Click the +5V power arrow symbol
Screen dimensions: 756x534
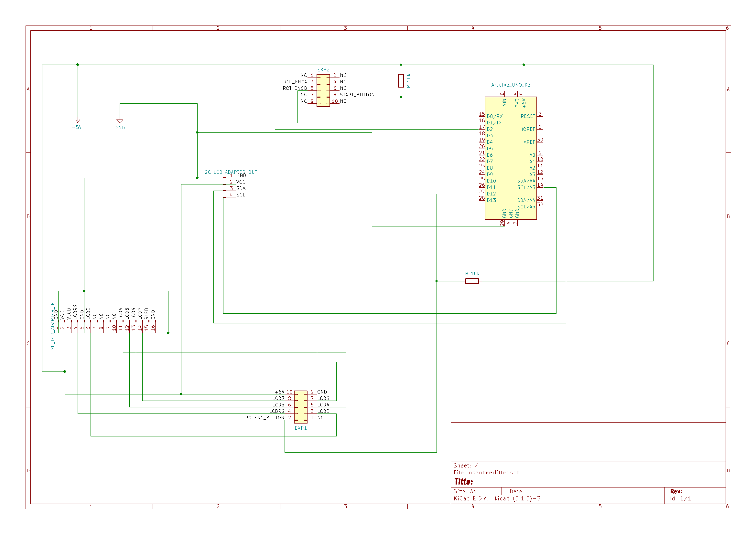(78, 121)
